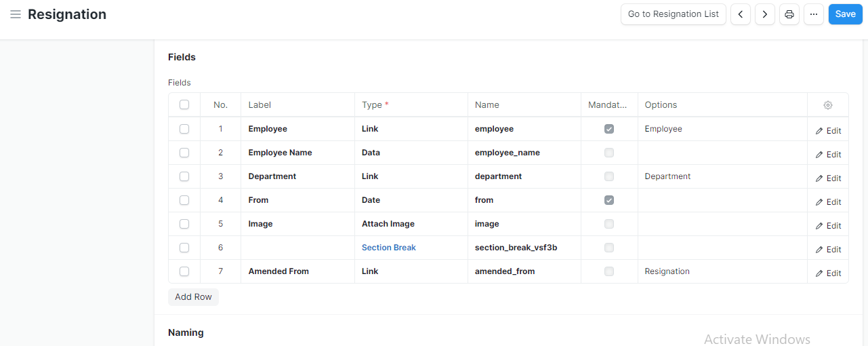Edit the Department field row

tap(828, 178)
